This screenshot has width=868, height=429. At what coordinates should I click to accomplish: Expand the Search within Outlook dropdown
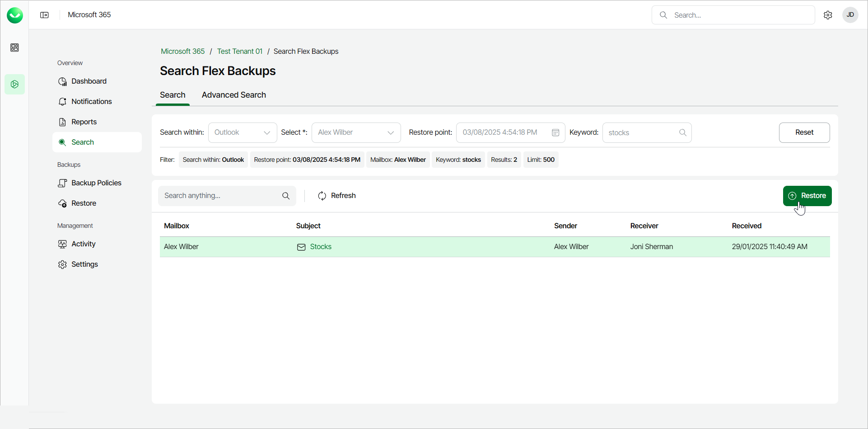[243, 132]
